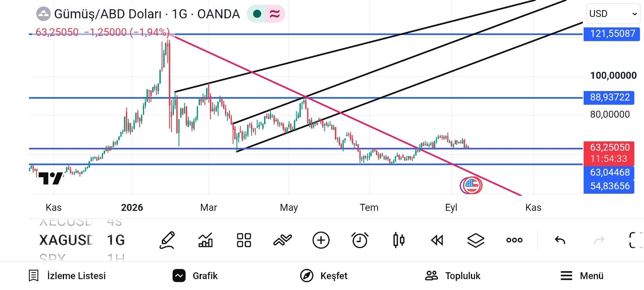Start bar replay with rewind icon
The image size is (644, 290).
pyautogui.click(x=437, y=240)
